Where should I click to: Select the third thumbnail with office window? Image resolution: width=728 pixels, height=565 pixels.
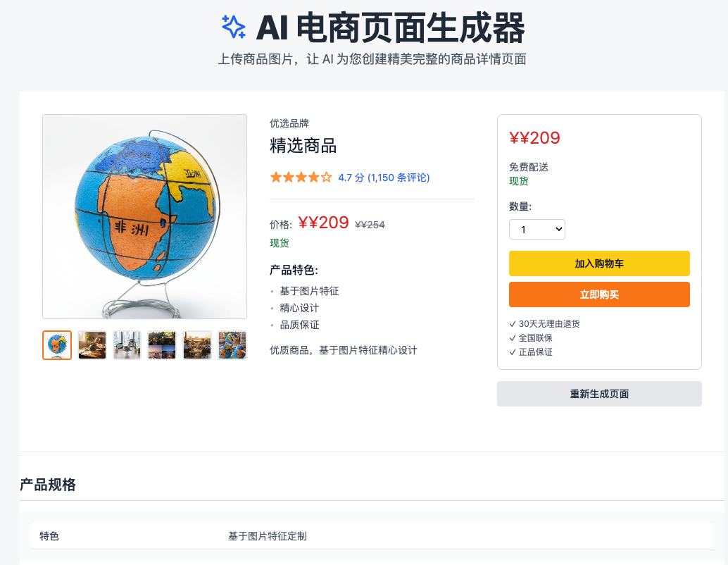[127, 345]
